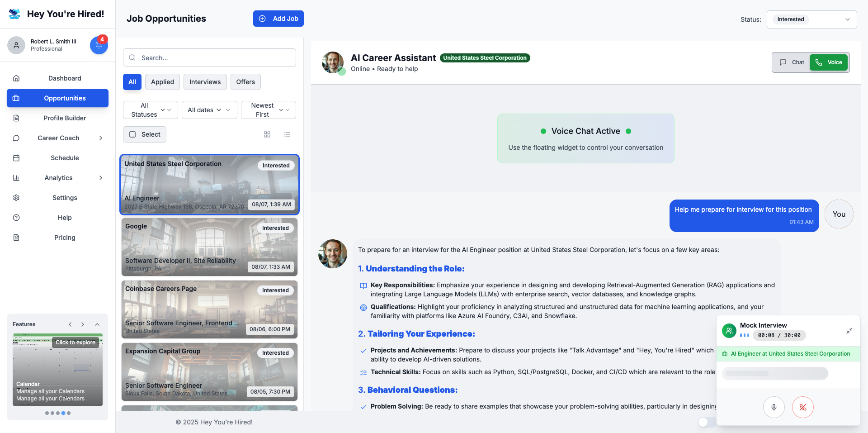End the mock interview call
This screenshot has width=868, height=433.
(802, 407)
